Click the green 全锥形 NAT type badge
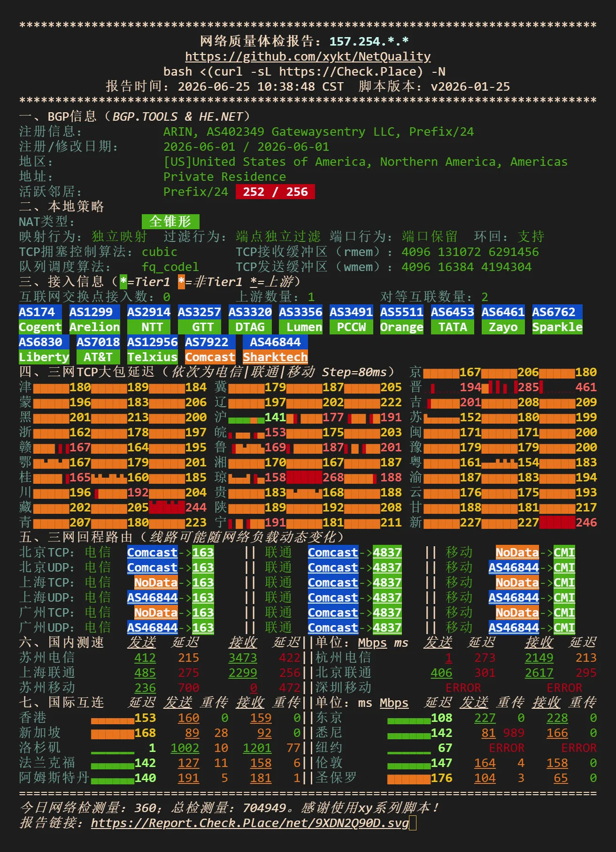Viewport: 616px width, 852px height. coord(170,222)
